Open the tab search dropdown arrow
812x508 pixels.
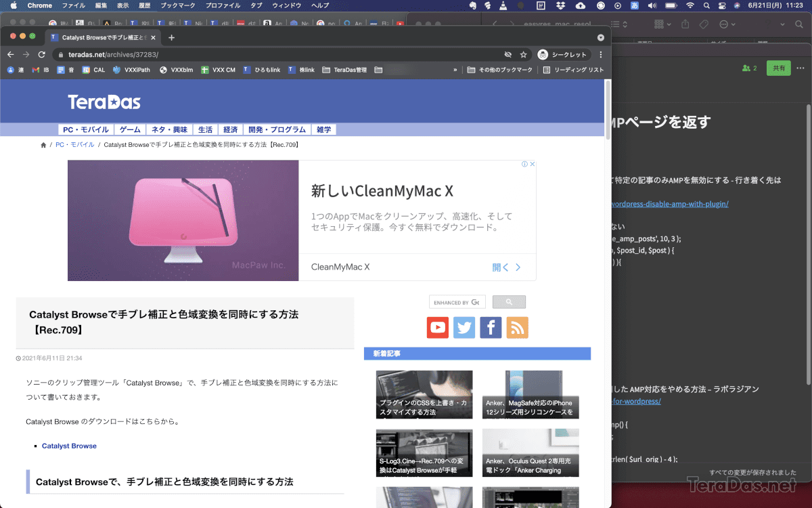click(x=601, y=37)
